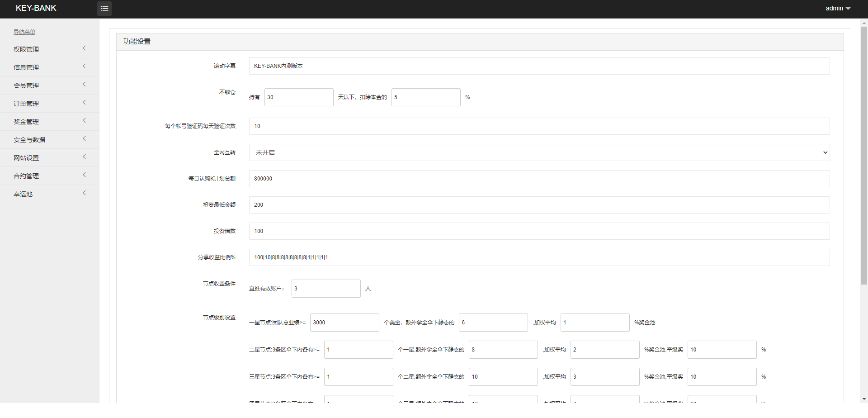Focus the 每日认购K计划总额 field
Screen dimensions: 868x418
click(x=539, y=179)
